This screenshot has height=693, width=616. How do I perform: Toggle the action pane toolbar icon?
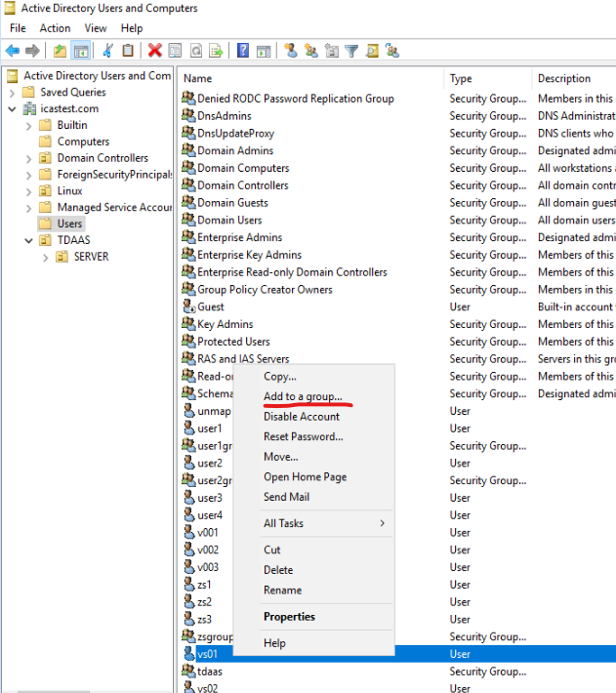point(264,51)
